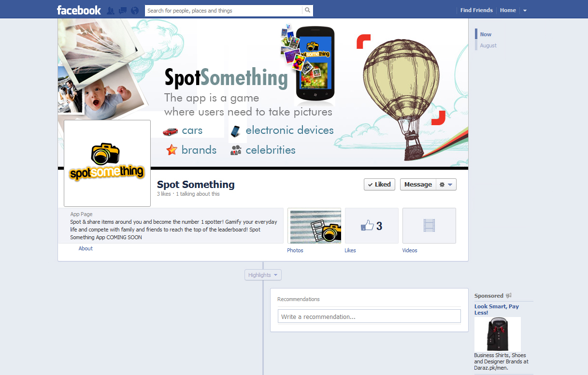Open messages icon in header
Screen dimensions: 588x375
(123, 11)
